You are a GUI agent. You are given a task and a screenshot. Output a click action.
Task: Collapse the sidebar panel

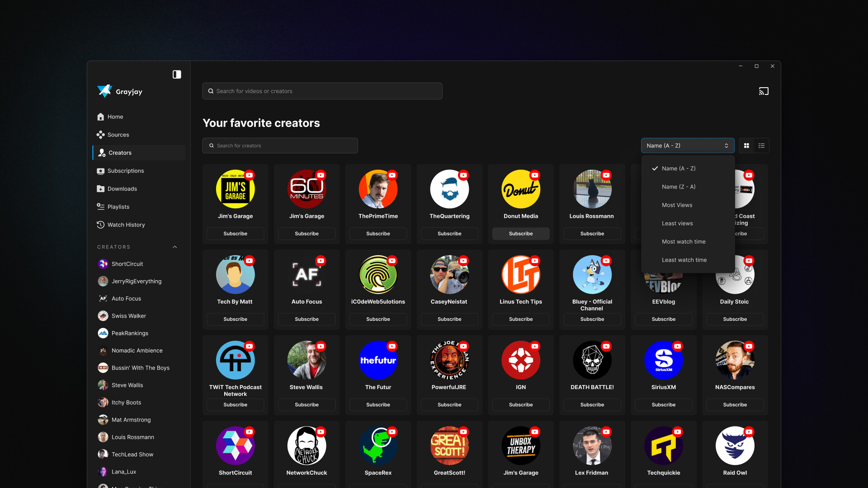pos(176,74)
